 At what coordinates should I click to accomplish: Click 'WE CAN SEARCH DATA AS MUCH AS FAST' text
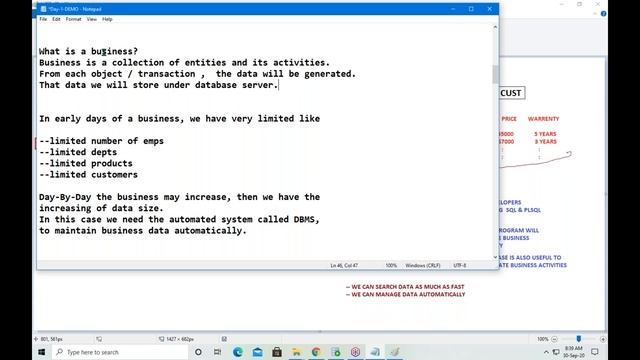click(408, 287)
